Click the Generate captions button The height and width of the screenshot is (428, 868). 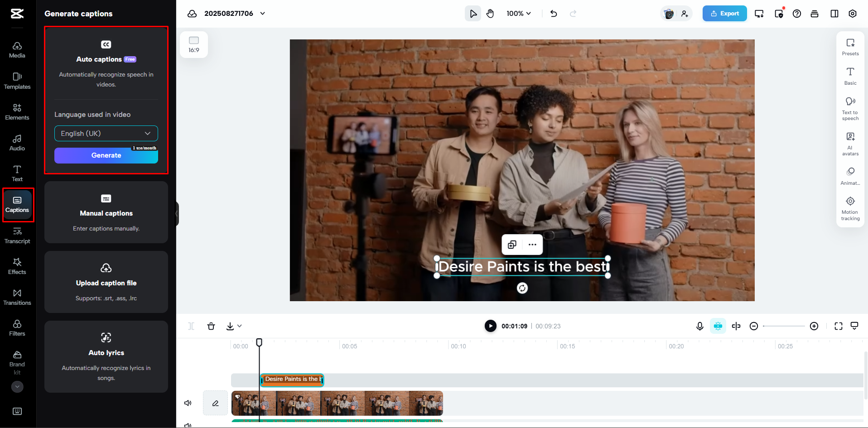tap(106, 155)
